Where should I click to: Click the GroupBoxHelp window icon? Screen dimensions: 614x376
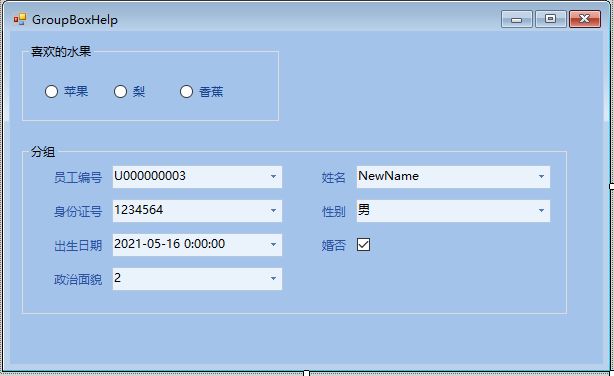(20, 19)
